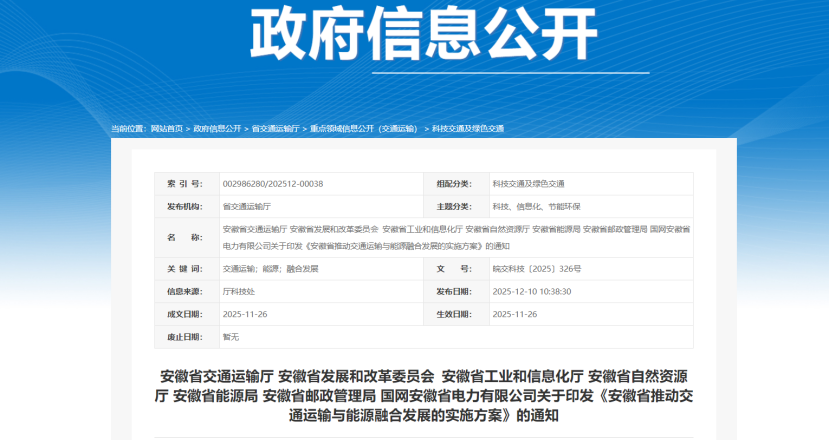This screenshot has height=441, width=829.
Task: Open 政府信息公开 in the breadcrumb trail
Action: pyautogui.click(x=217, y=129)
